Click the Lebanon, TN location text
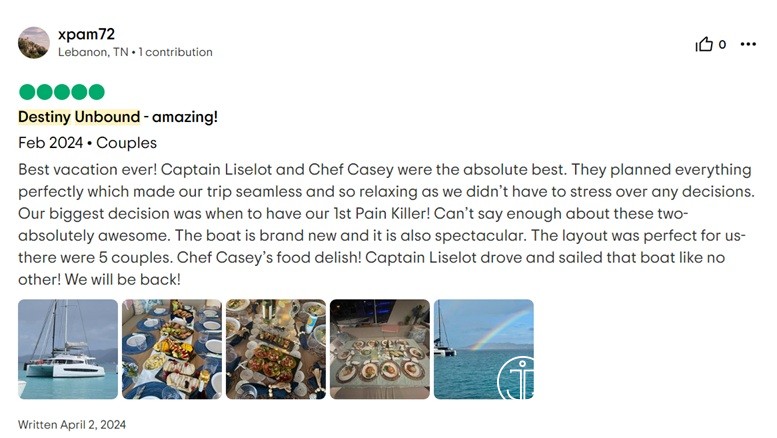Screen dimensions: 777x438 (93, 52)
